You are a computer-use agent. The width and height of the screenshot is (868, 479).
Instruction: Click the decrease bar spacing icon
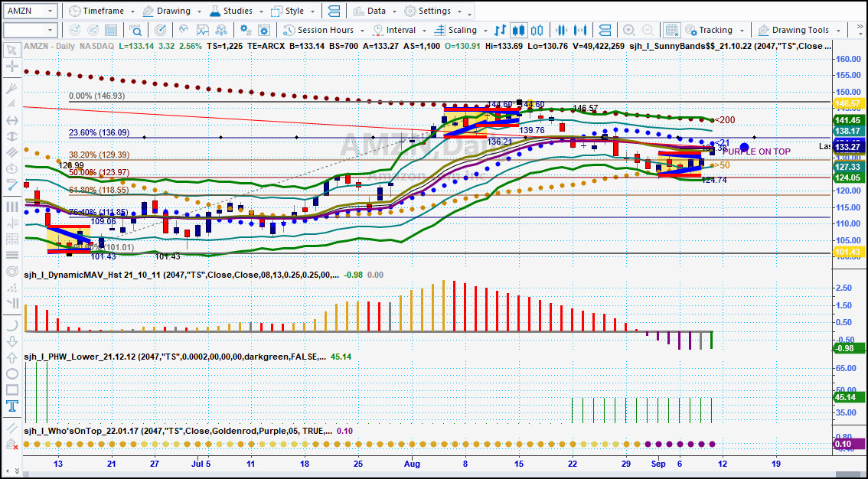(x=562, y=30)
